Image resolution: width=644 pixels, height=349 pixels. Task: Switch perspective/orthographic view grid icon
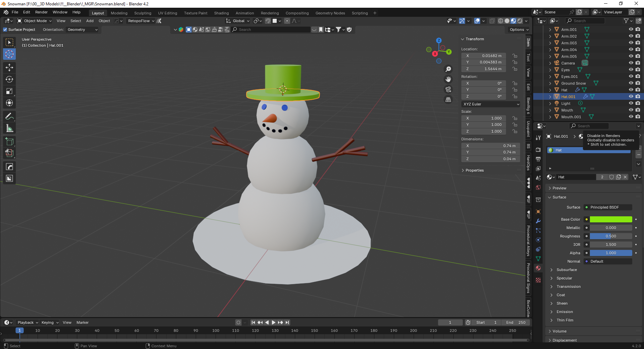tap(448, 99)
